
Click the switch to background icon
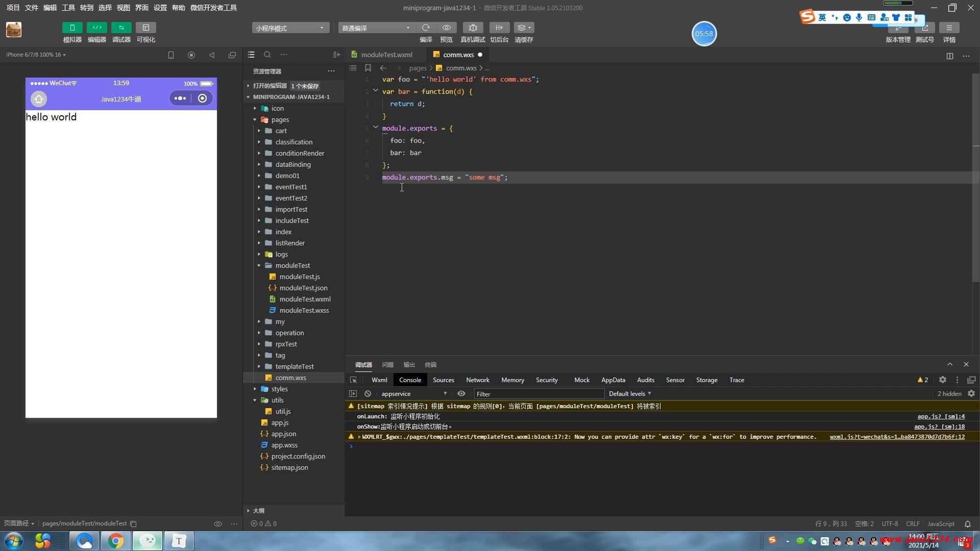coord(499,28)
